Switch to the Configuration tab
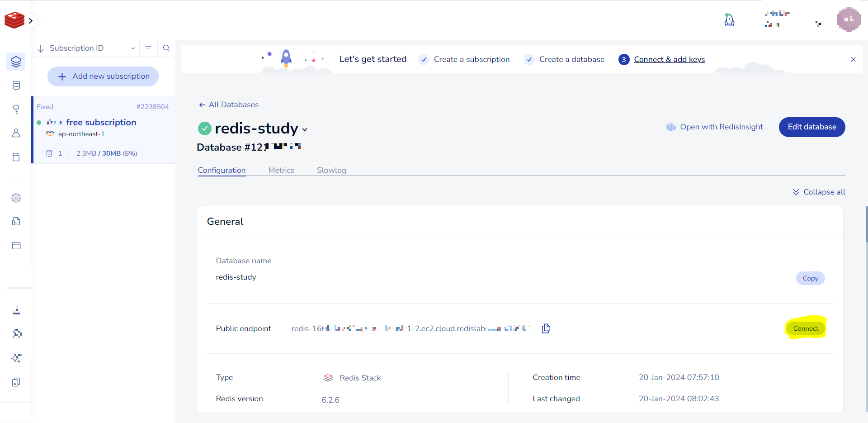Viewport: 868px width, 423px height. (x=222, y=170)
